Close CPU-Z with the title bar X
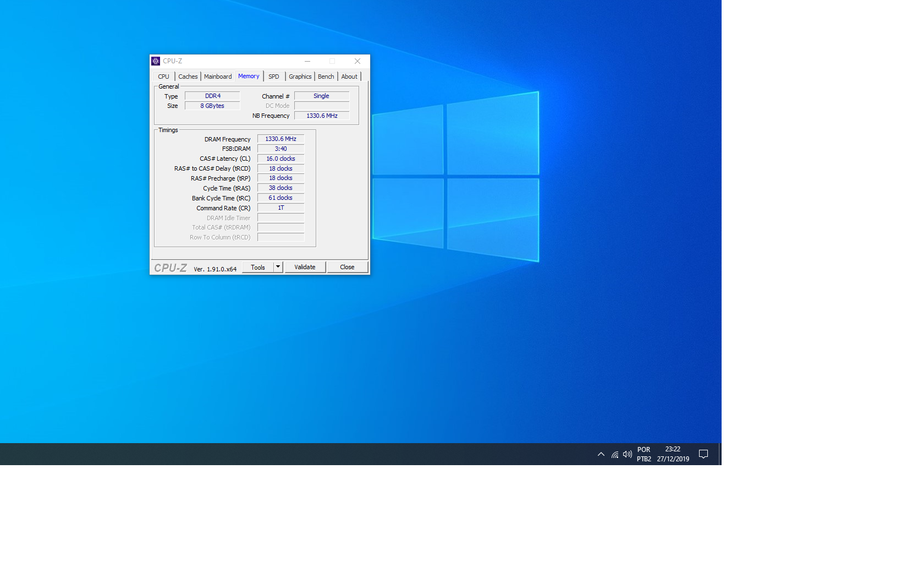Screen dimensions: 924x578 [x=358, y=61]
